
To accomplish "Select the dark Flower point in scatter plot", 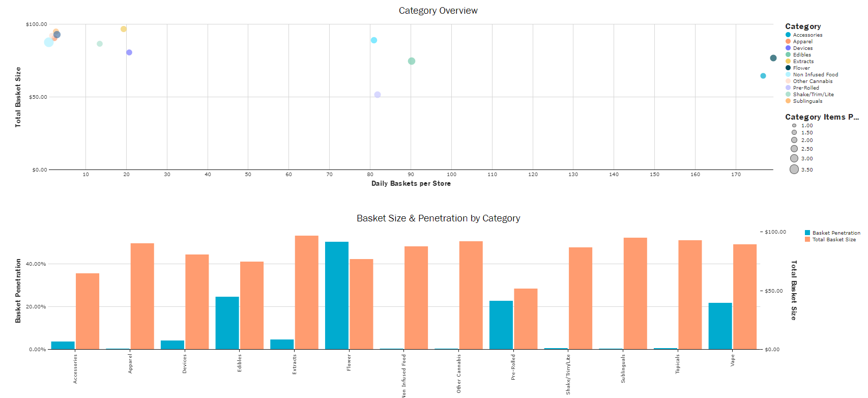I will coord(773,58).
